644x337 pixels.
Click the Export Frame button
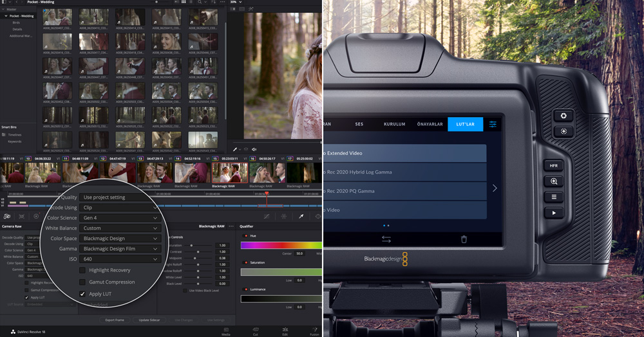click(115, 320)
